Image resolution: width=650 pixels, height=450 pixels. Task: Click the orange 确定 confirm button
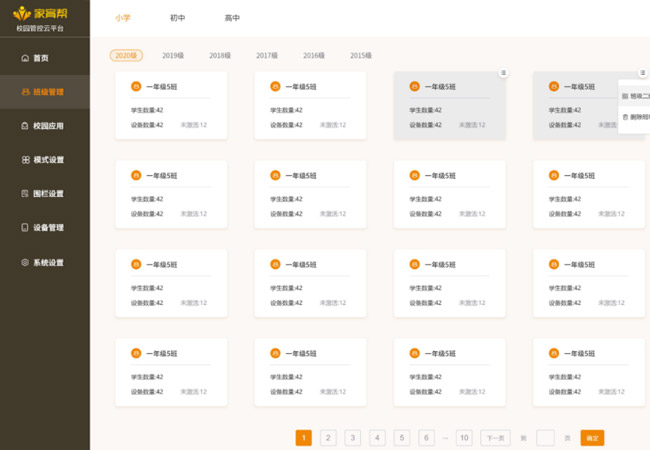click(x=592, y=438)
